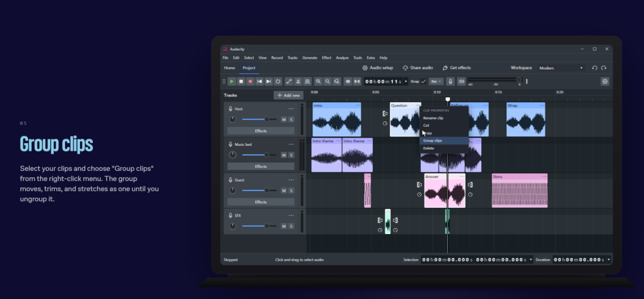The width and height of the screenshot is (644, 299).
Task: Start playback with the green Play button
Action: (232, 82)
